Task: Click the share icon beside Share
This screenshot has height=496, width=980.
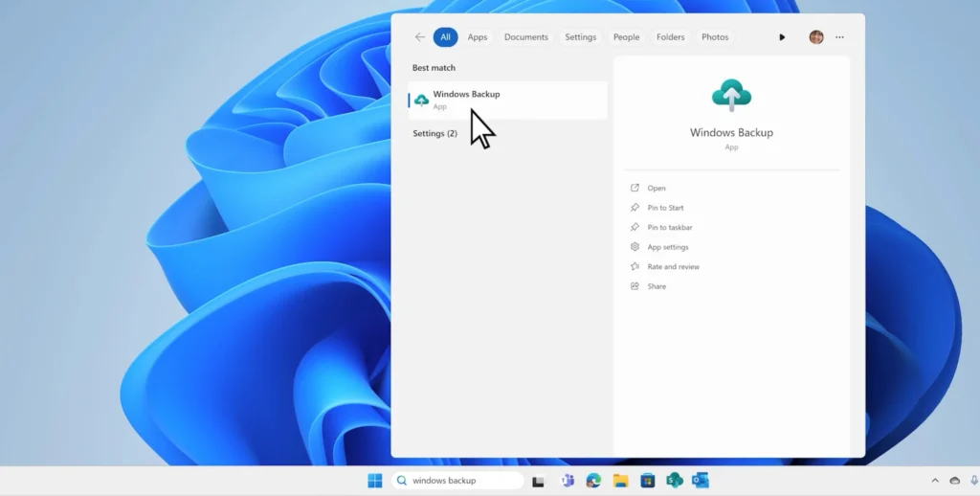Action: [x=635, y=286]
